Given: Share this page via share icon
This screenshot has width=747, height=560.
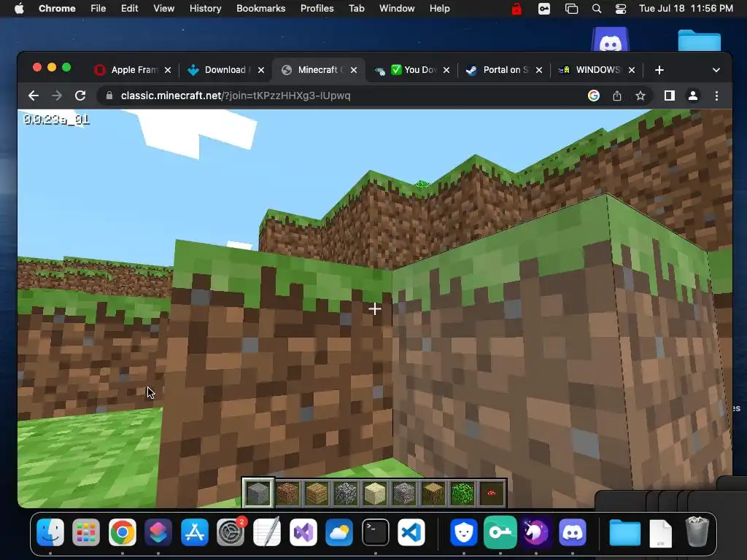Looking at the screenshot, I should (617, 96).
